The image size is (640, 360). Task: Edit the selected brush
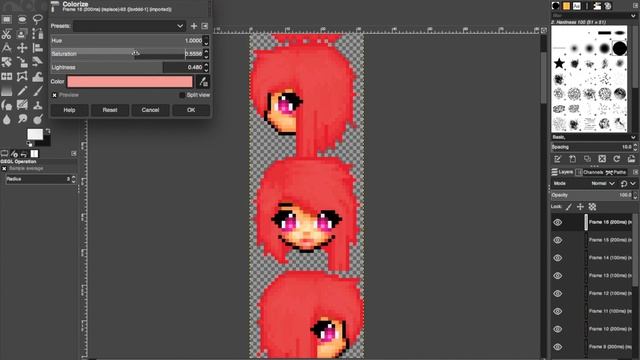pyautogui.click(x=558, y=159)
